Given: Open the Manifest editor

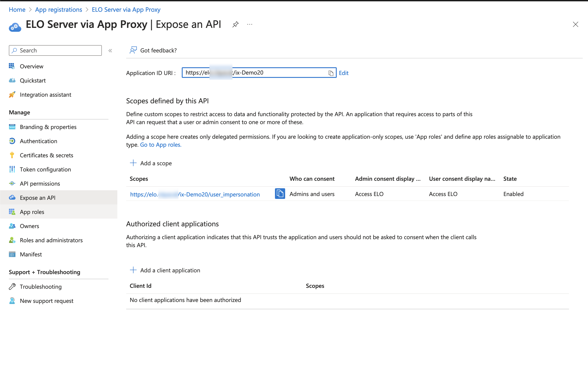Looking at the screenshot, I should pos(31,254).
